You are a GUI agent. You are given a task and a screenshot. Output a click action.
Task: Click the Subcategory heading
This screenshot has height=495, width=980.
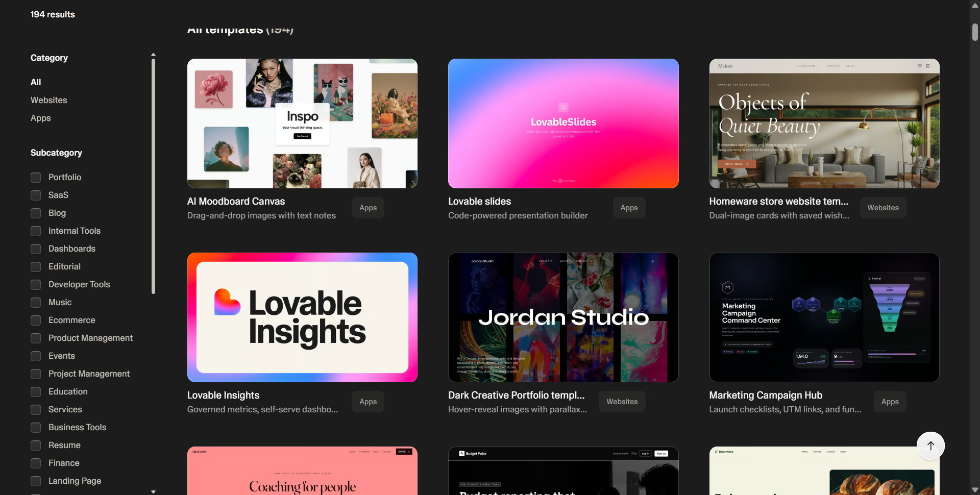[x=56, y=153]
